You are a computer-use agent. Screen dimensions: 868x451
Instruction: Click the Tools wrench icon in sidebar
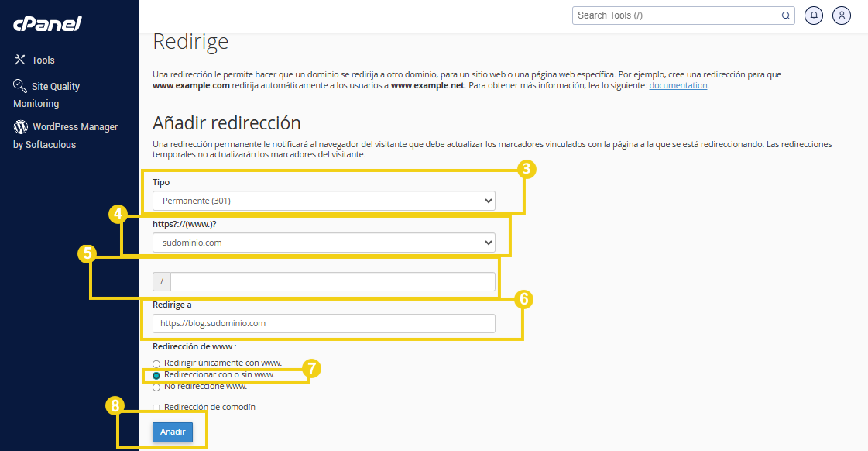[x=20, y=60]
